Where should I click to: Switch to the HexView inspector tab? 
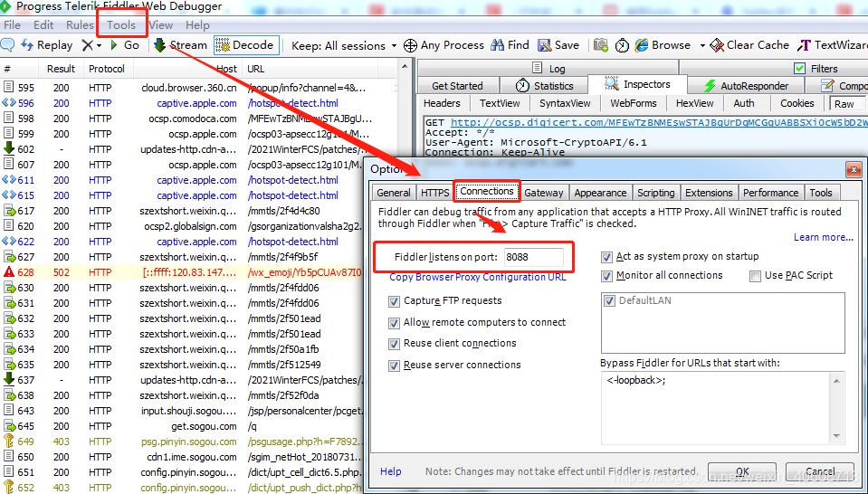(x=695, y=103)
